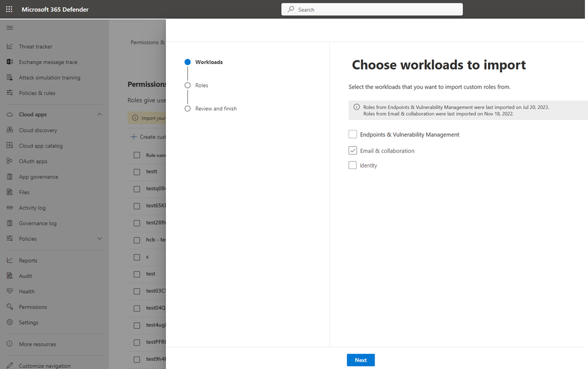Expand the Policies section

click(100, 238)
